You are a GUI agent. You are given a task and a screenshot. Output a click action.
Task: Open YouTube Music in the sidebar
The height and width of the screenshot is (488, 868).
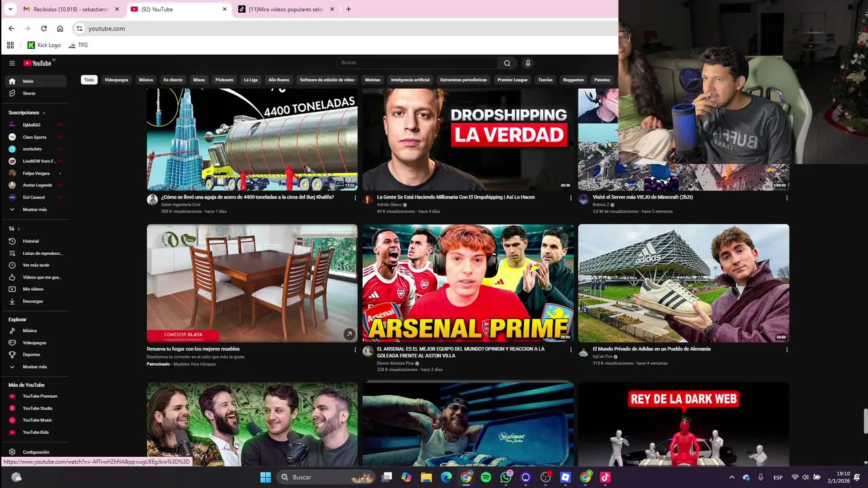(x=36, y=420)
